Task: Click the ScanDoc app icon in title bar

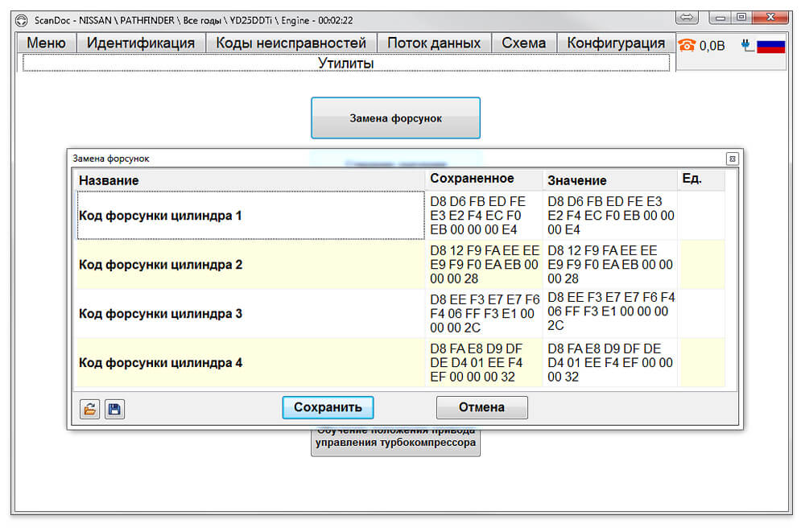Action: point(22,21)
